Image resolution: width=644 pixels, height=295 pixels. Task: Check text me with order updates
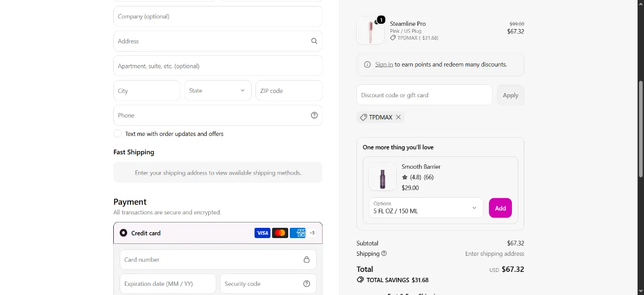pos(118,134)
